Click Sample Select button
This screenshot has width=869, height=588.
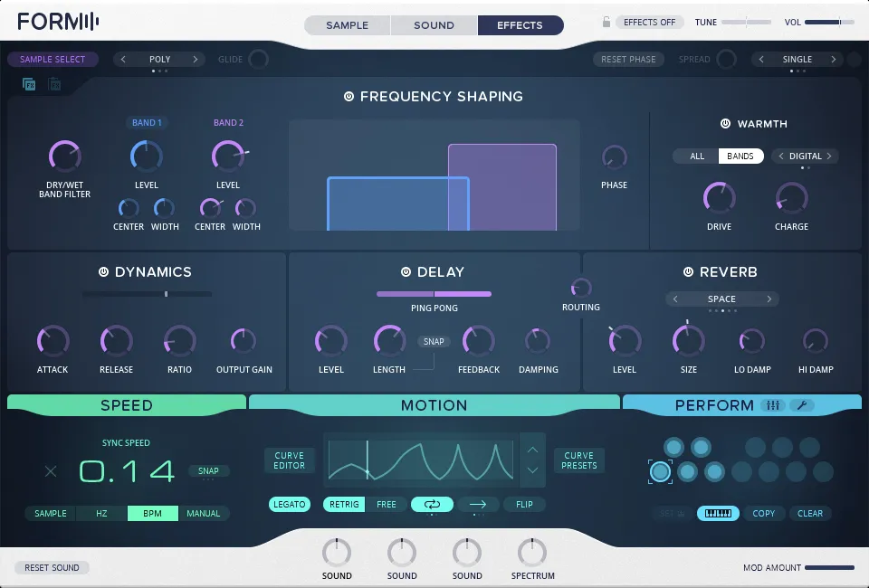53,59
